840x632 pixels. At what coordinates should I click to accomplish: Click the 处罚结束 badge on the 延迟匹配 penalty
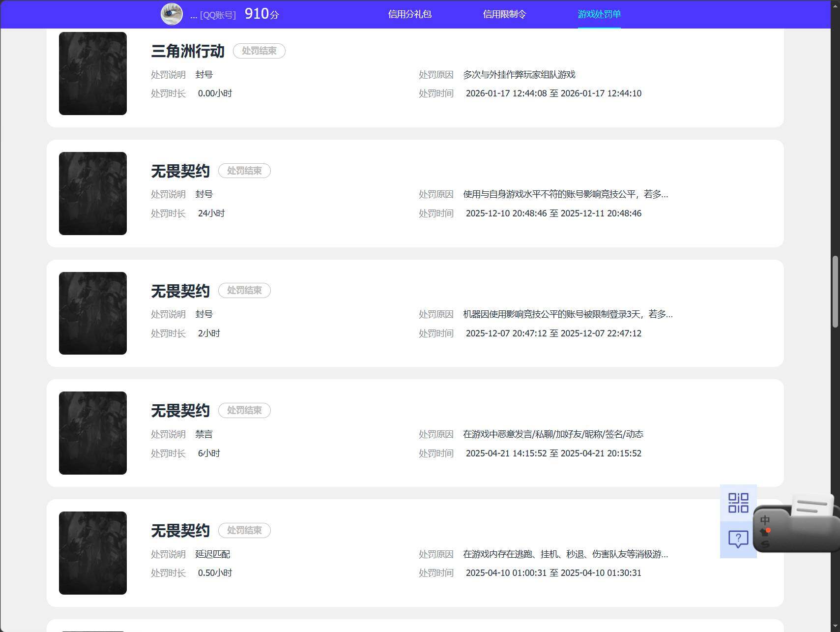coord(244,530)
